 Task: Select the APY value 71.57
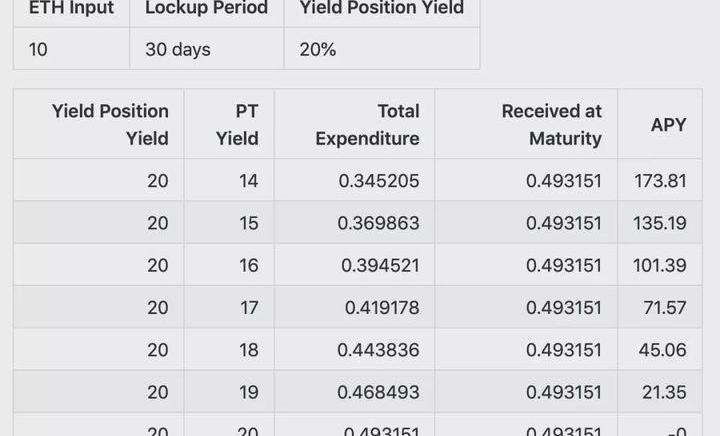(665, 307)
